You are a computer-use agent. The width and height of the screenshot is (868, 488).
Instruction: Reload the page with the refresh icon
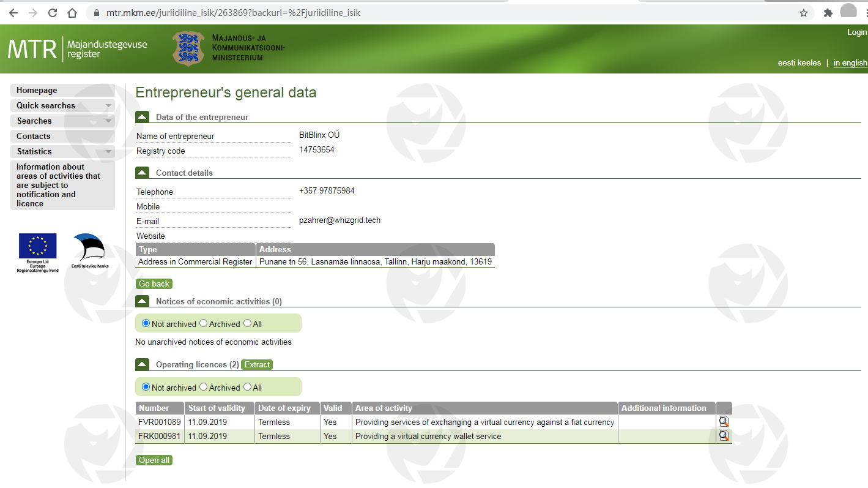click(53, 13)
